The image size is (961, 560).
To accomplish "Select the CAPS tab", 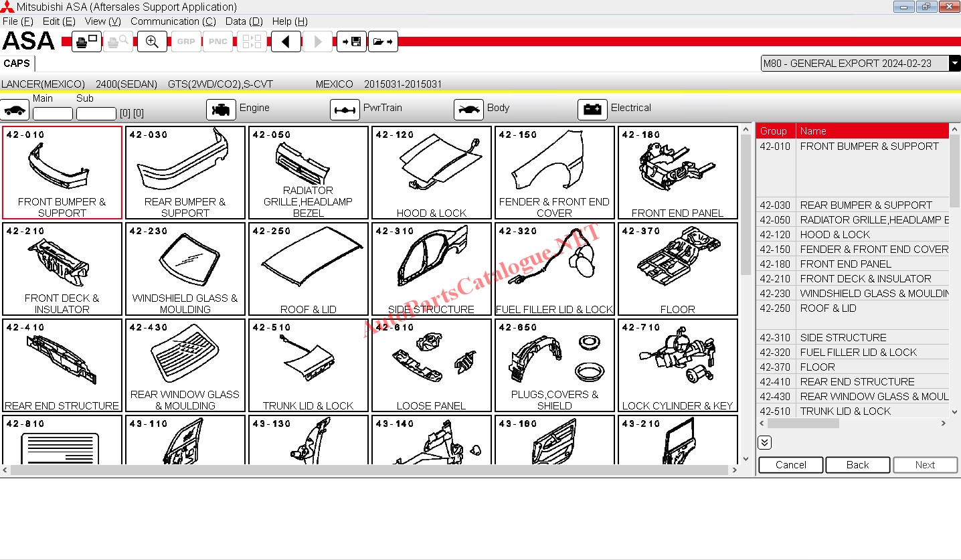I will click(17, 64).
